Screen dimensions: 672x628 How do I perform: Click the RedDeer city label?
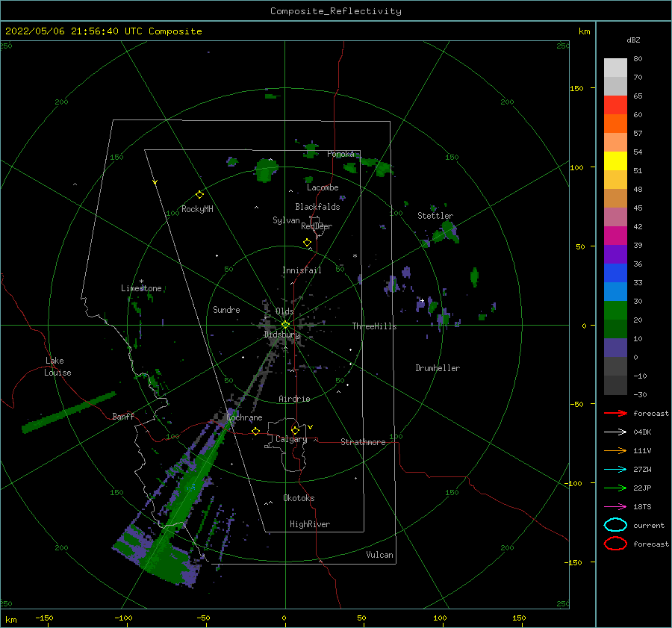pos(317,226)
